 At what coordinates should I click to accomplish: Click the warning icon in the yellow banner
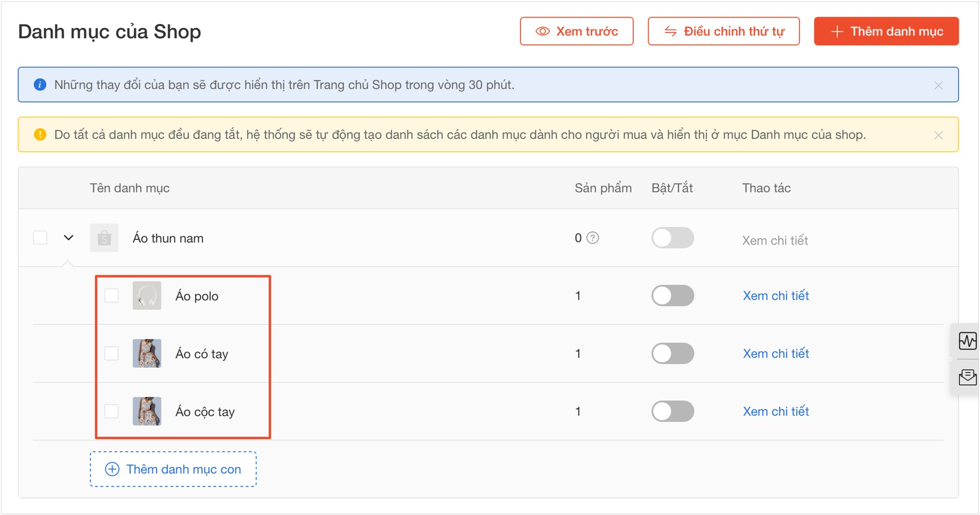40,134
